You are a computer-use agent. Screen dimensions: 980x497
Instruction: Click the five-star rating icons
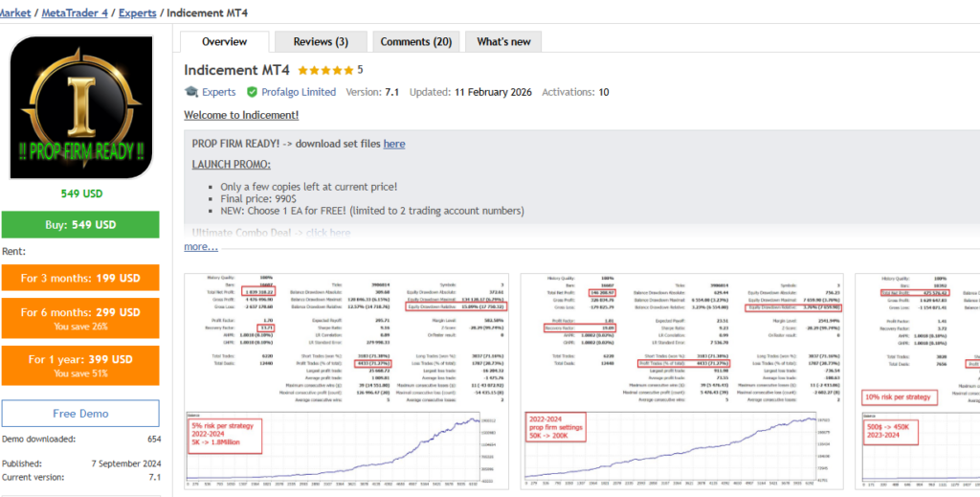(x=325, y=70)
